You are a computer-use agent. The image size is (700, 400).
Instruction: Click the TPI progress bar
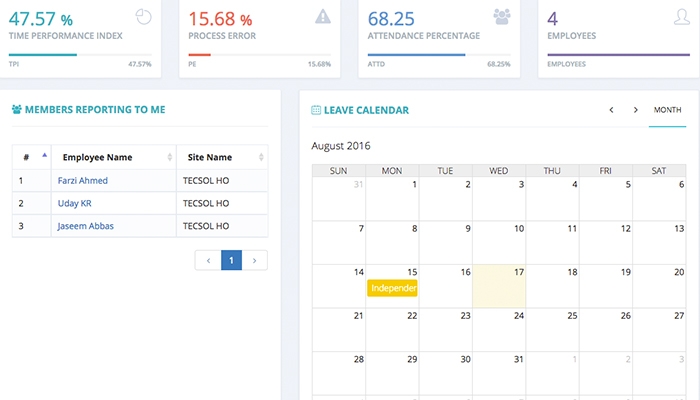click(x=80, y=55)
